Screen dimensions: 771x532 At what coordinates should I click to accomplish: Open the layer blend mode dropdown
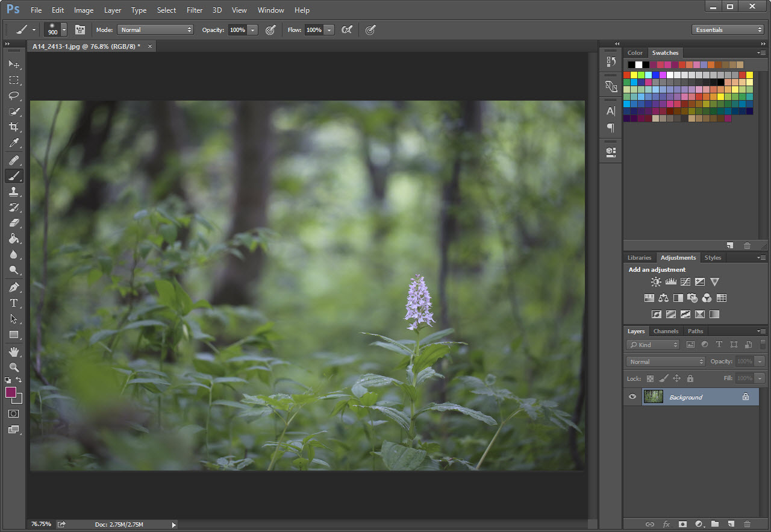666,361
